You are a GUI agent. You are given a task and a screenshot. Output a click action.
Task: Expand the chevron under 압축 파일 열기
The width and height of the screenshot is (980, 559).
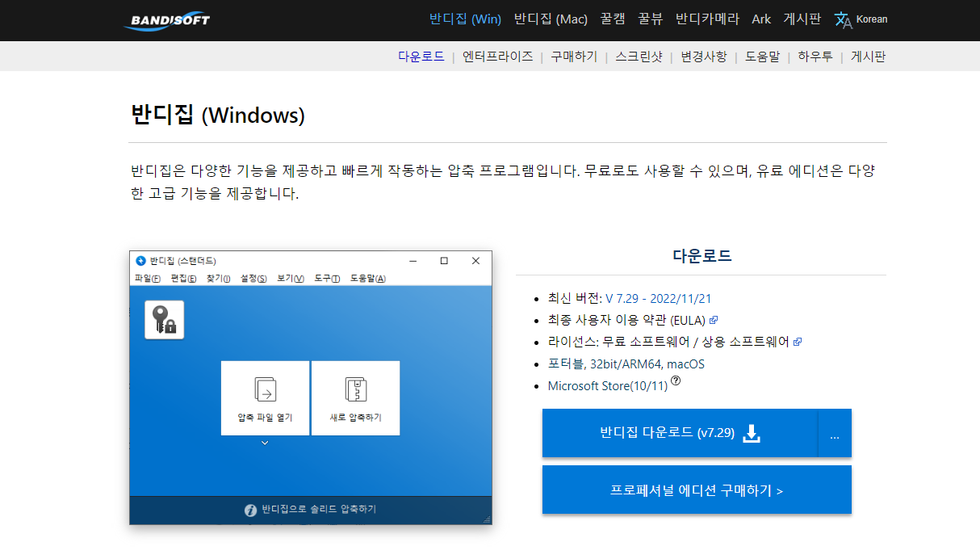(x=265, y=443)
